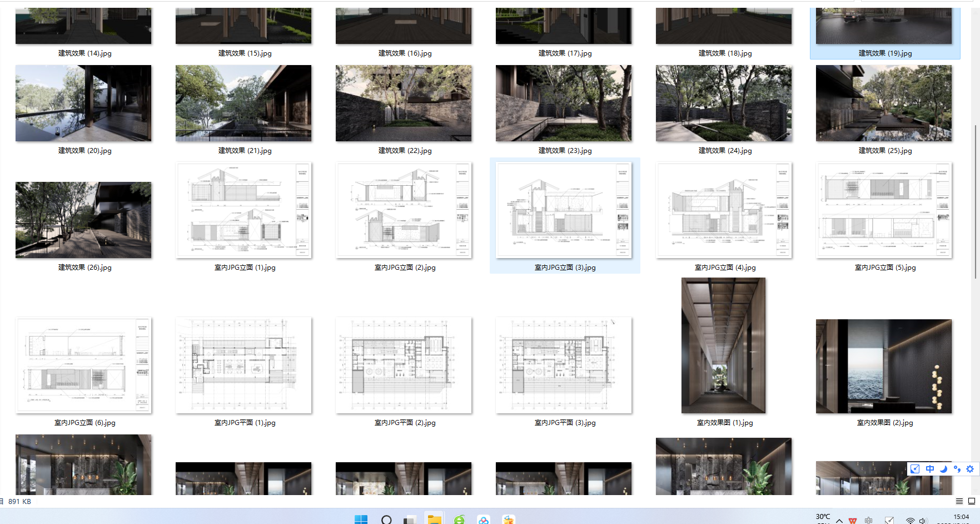Image resolution: width=980 pixels, height=524 pixels.
Task: Toggle the IME punctuation mode icon
Action: 957,469
